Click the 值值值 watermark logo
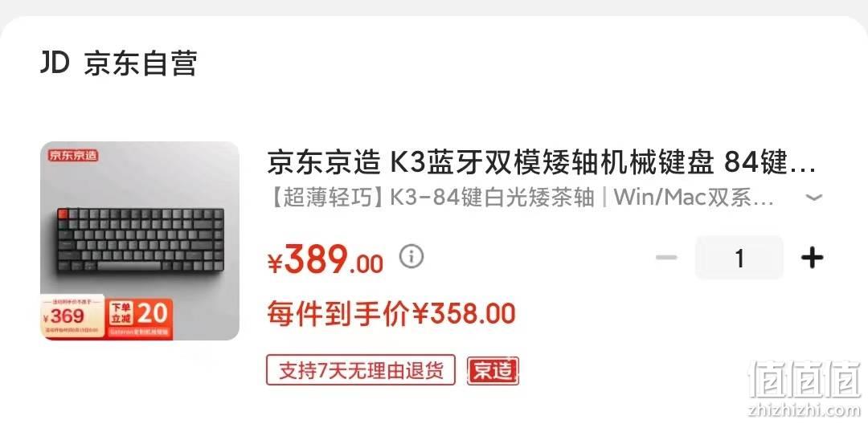The width and height of the screenshot is (868, 424). pyautogui.click(x=805, y=380)
